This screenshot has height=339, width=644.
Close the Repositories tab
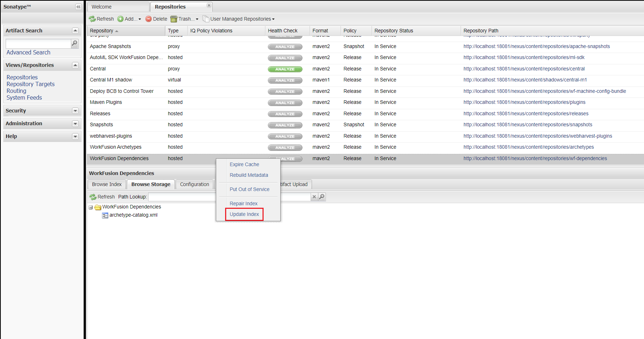[x=209, y=5]
